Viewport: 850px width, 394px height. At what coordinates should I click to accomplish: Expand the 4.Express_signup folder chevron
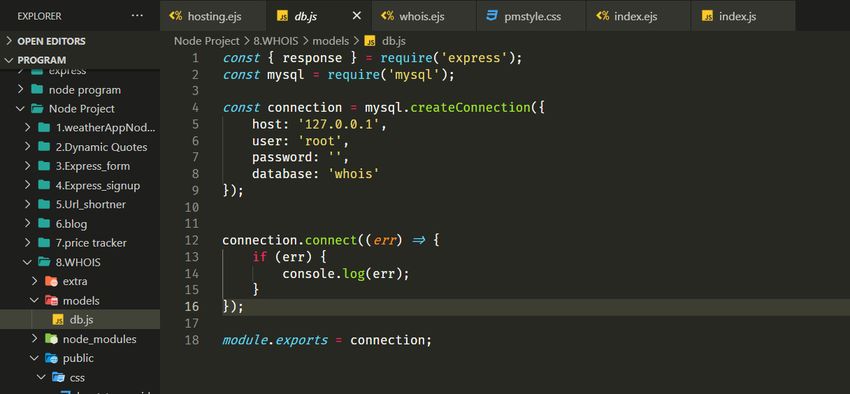point(28,185)
